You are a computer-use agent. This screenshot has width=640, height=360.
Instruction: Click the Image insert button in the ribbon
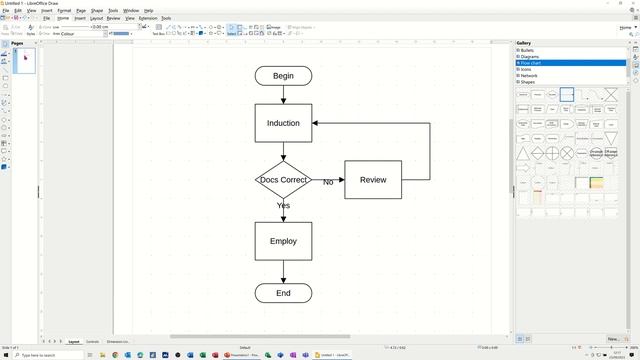click(273, 27)
